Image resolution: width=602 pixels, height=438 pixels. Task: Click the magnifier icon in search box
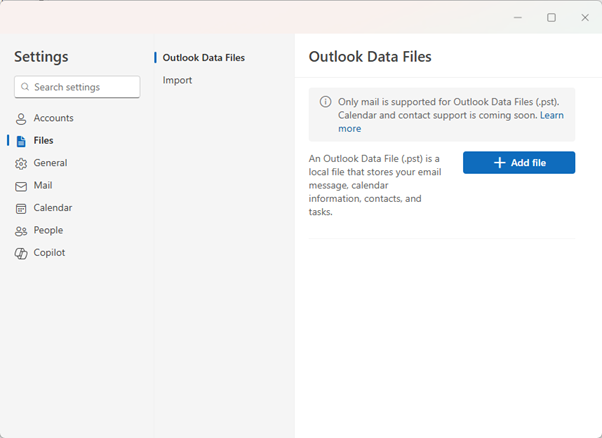point(25,87)
